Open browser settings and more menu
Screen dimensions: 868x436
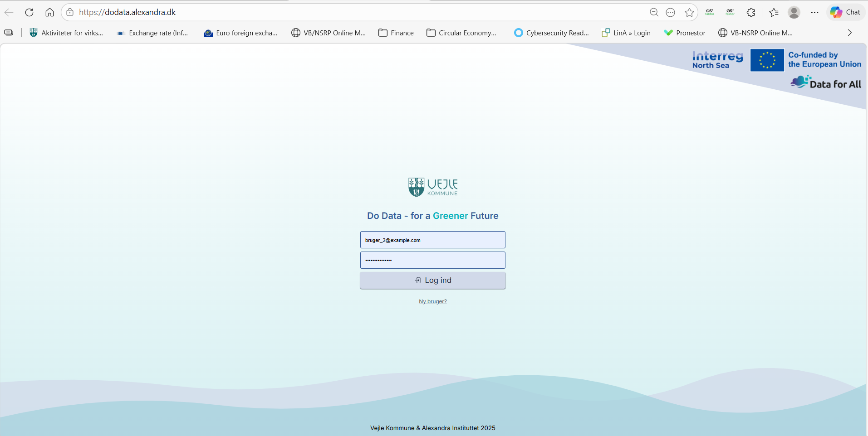pos(814,12)
